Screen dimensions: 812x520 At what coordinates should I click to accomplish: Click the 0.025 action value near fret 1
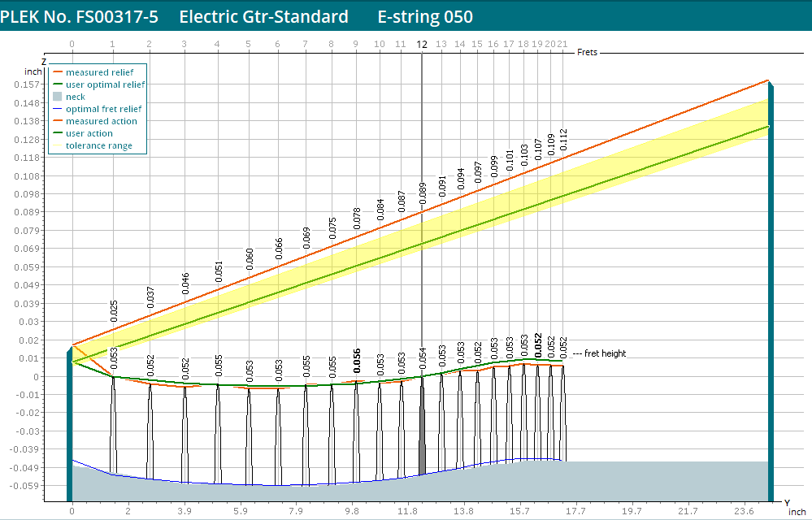(x=114, y=310)
